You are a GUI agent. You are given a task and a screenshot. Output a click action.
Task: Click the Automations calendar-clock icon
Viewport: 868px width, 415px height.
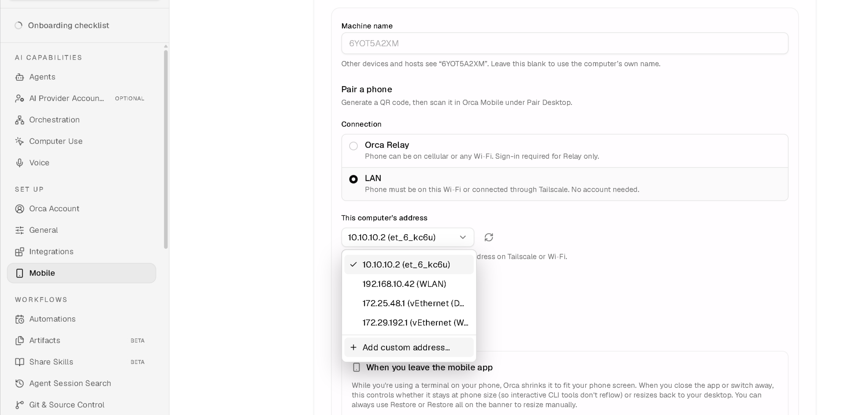point(20,319)
